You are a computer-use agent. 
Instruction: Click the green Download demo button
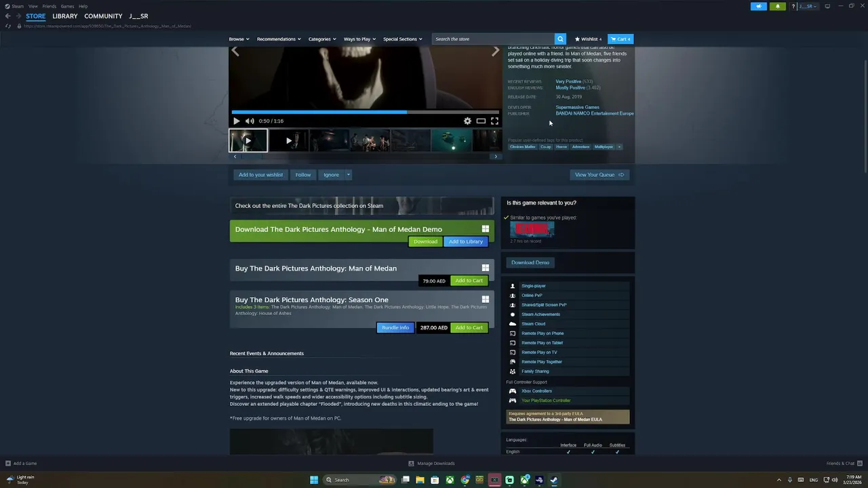(425, 241)
